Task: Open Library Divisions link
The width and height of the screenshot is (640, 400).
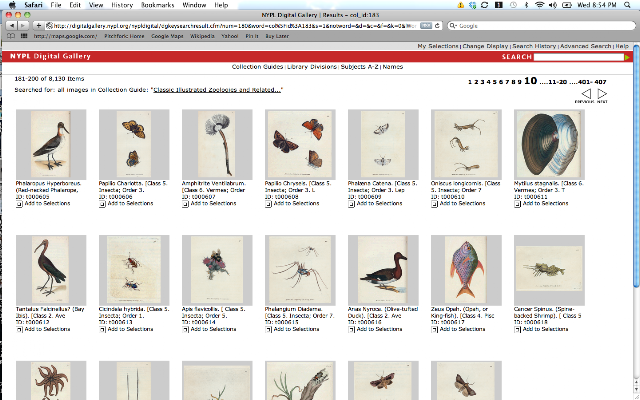Action: pos(312,67)
